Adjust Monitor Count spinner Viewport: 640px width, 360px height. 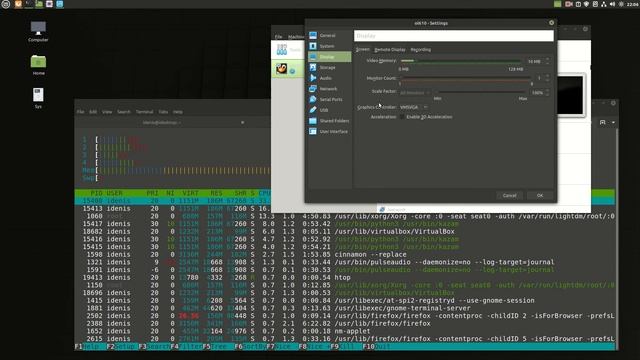[547, 78]
